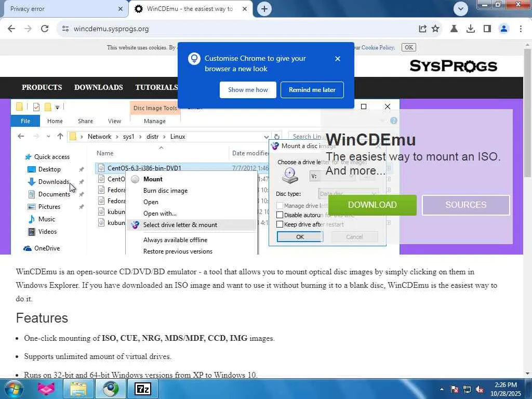The height and width of the screenshot is (399, 532).
Task: Share this page icon
Action: (x=422, y=29)
